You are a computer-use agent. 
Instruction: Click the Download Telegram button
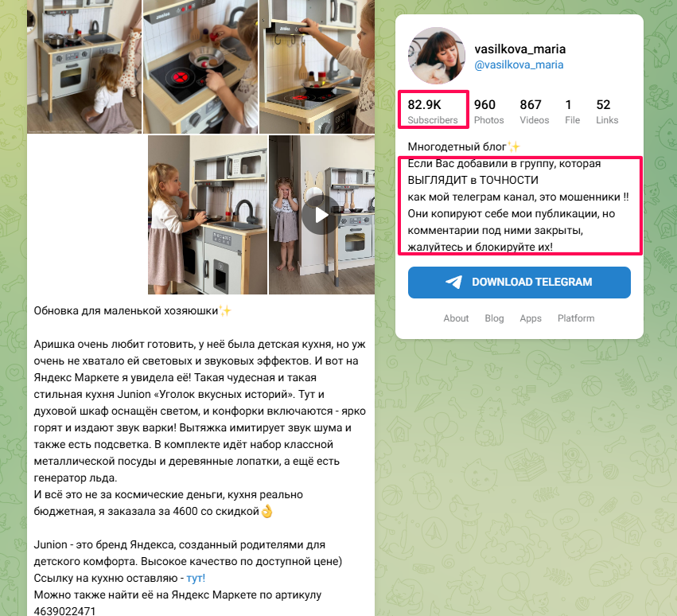click(519, 282)
